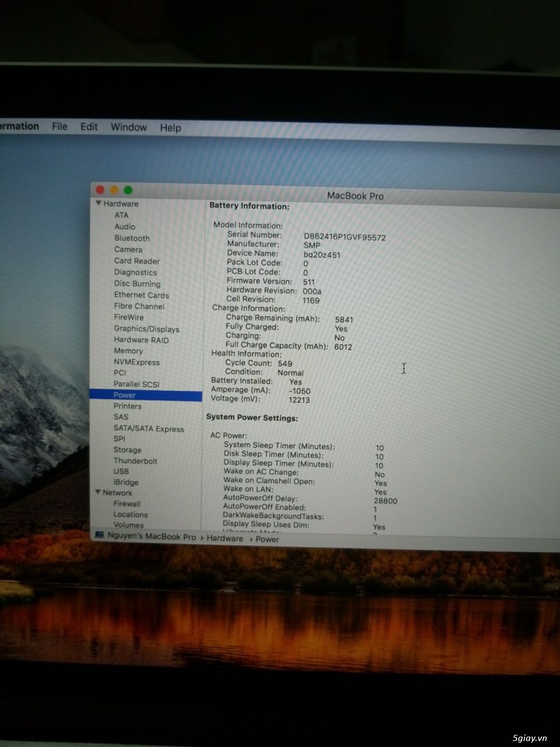Select Firewall under Network

click(127, 503)
